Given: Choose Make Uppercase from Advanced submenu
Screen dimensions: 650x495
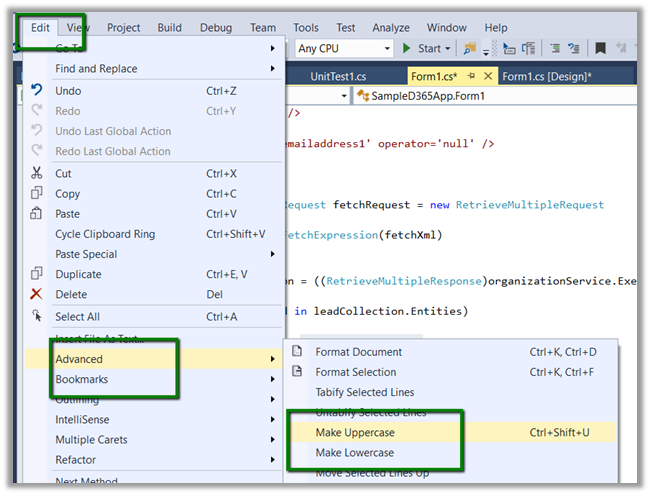Looking at the screenshot, I should click(355, 432).
